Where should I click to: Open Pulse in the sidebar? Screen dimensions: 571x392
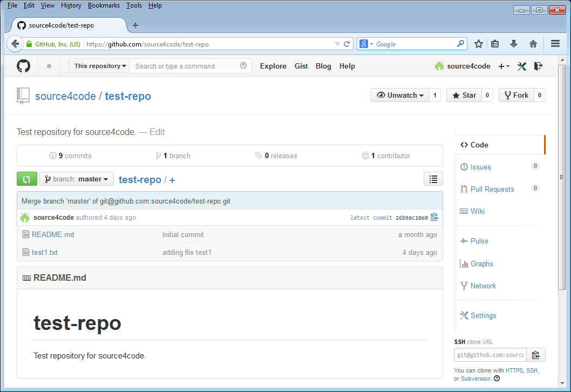pyautogui.click(x=479, y=241)
